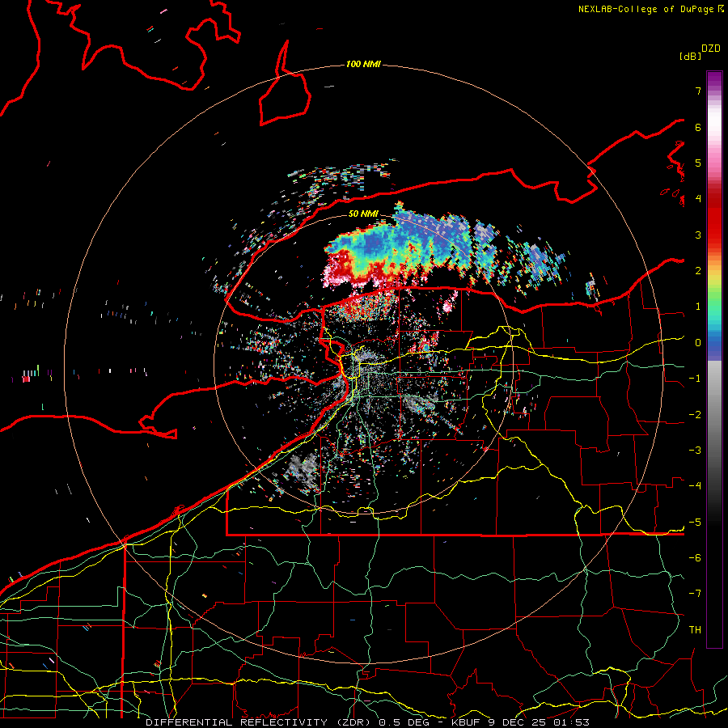The height and width of the screenshot is (728, 728).
Task: Click the -3 value on color scale
Action: 695,451
